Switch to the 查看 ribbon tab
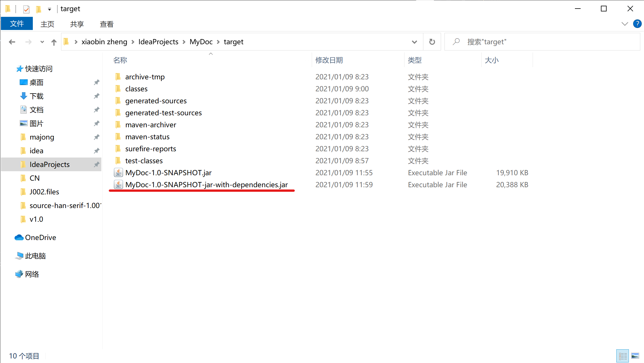644x363 pixels. 106,24
